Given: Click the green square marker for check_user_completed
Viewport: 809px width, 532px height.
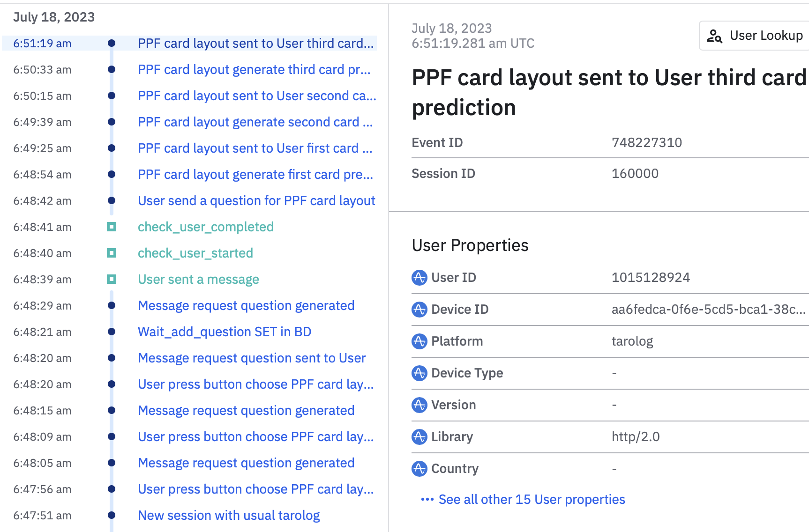Looking at the screenshot, I should 112,227.
